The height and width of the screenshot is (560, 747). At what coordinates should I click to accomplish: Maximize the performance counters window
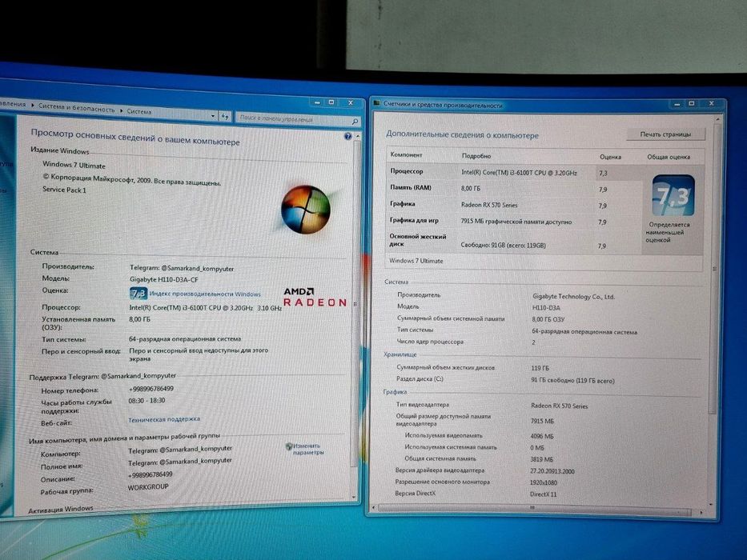[692, 103]
